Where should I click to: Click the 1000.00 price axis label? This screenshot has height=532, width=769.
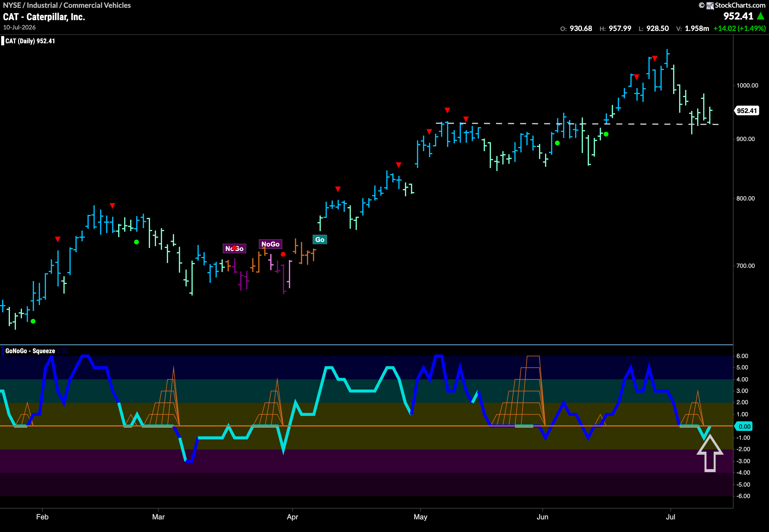(x=747, y=85)
